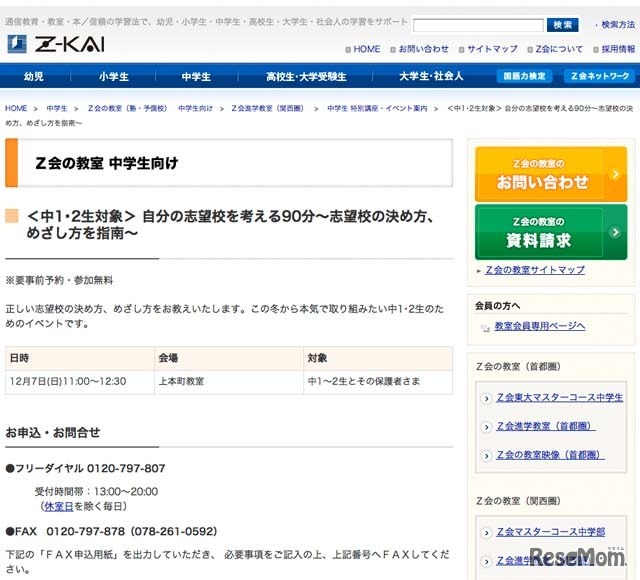
Task: Open 採用情報 link
Action: coord(618,49)
